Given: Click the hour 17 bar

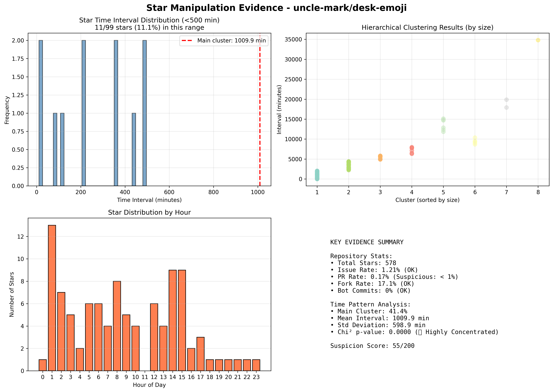Looking at the screenshot, I should 201,354.
